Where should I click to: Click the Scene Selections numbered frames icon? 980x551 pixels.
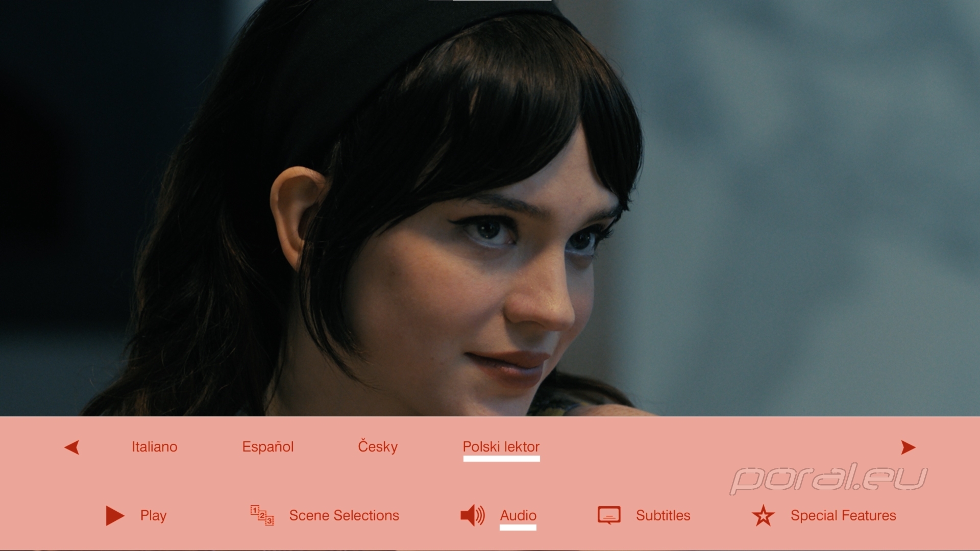tap(262, 515)
